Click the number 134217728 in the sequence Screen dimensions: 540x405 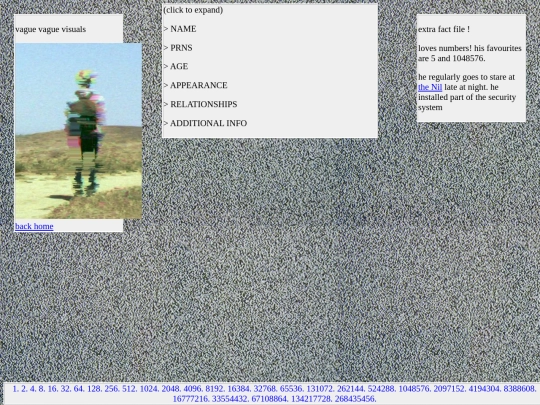312,399
